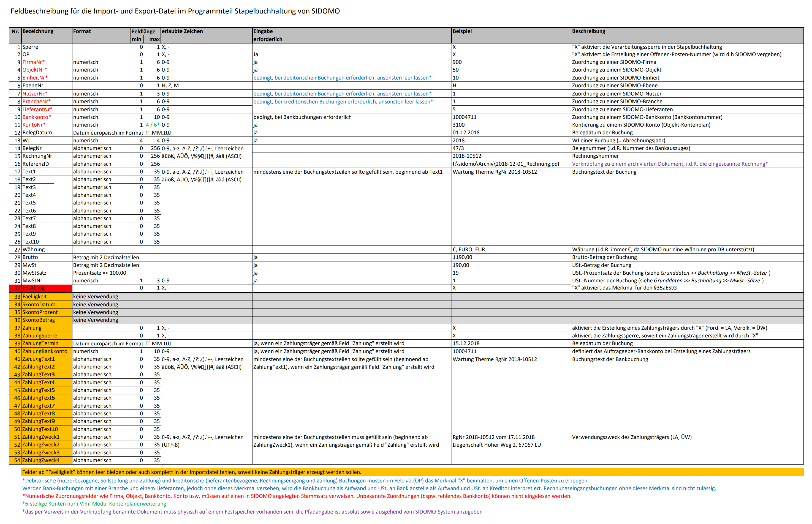Click the example value '47/3'
The image size is (812, 524).
[458, 148]
